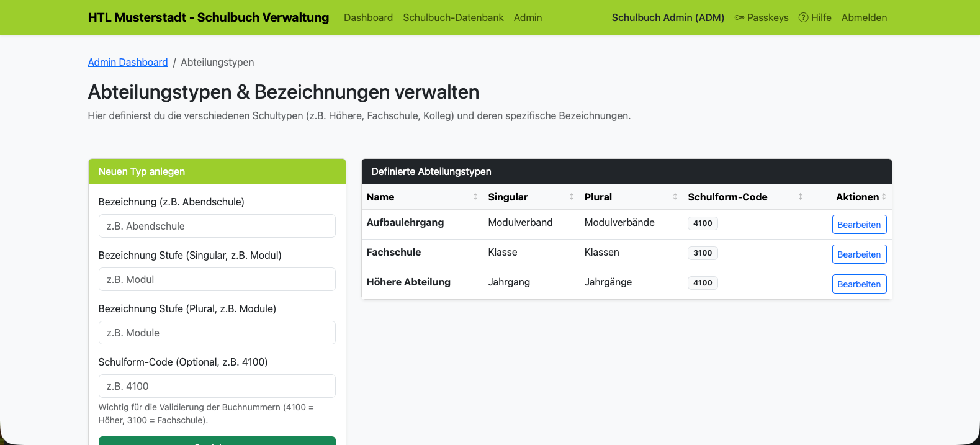Screen dimensions: 980x445
Task: Click the Schulform-Code column header
Action: pyautogui.click(x=745, y=197)
